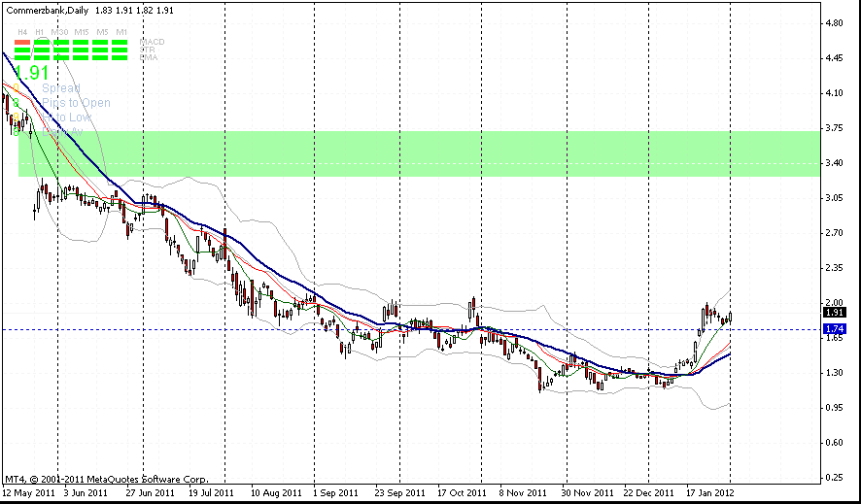
Task: Click the 0.95 price axis label
Action: pyautogui.click(x=834, y=408)
